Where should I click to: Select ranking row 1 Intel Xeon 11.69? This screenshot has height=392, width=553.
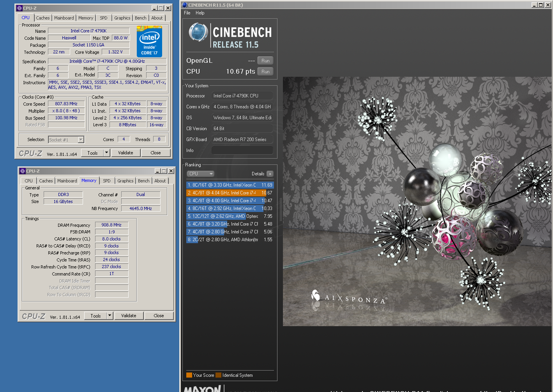click(230, 185)
